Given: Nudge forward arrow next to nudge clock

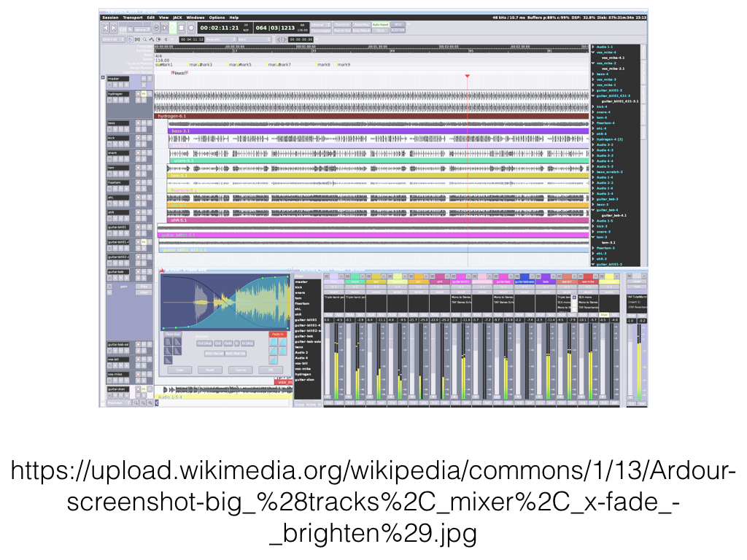Looking at the screenshot, I should pyautogui.click(x=285, y=39).
